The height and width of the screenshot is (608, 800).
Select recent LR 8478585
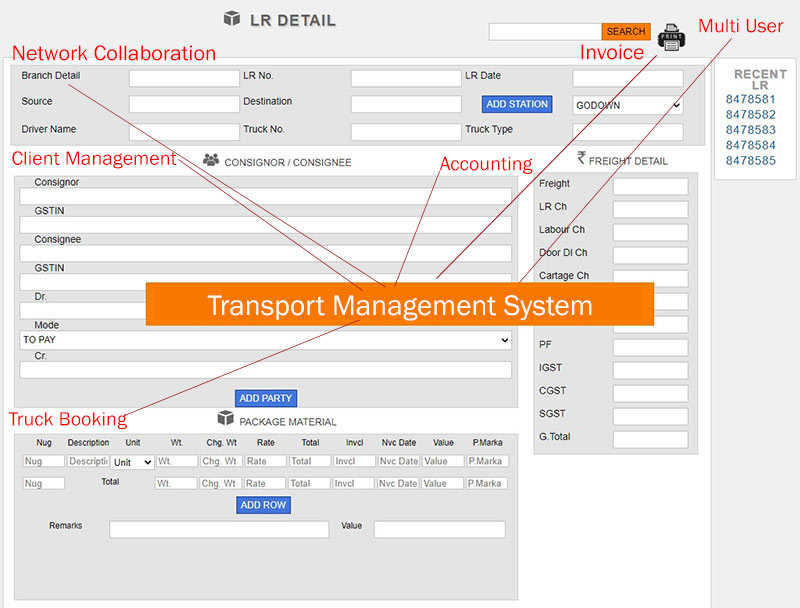(750, 160)
